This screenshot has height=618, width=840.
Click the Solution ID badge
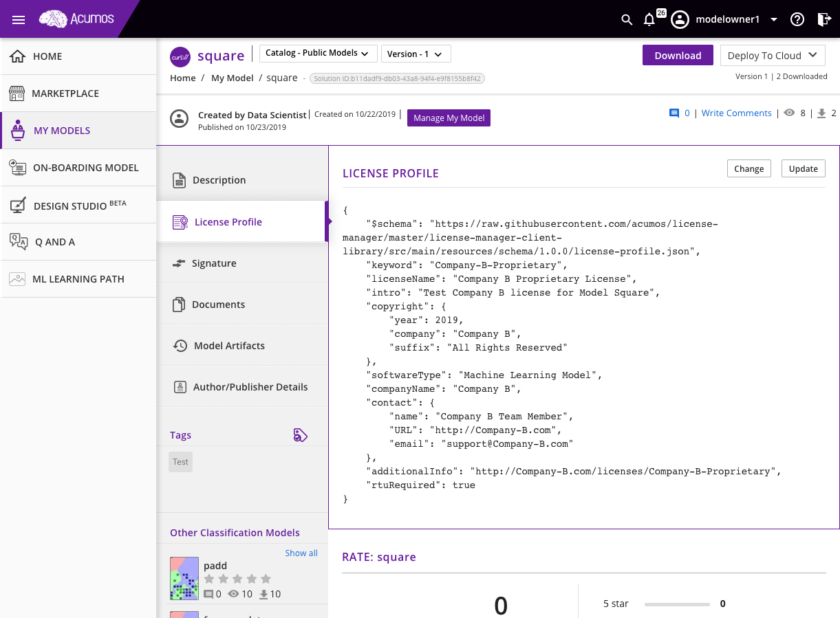click(397, 78)
